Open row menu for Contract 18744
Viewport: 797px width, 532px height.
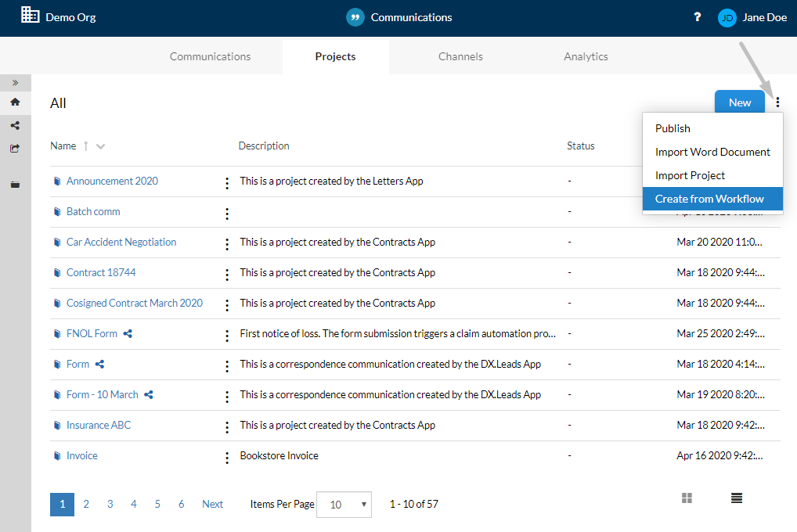[227, 275]
